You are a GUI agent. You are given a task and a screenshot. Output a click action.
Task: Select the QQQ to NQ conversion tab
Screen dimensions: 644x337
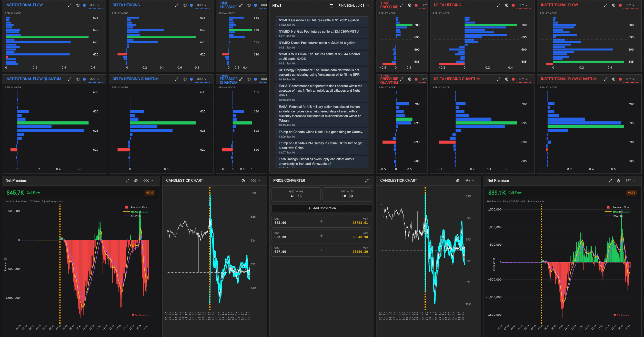click(x=296, y=194)
